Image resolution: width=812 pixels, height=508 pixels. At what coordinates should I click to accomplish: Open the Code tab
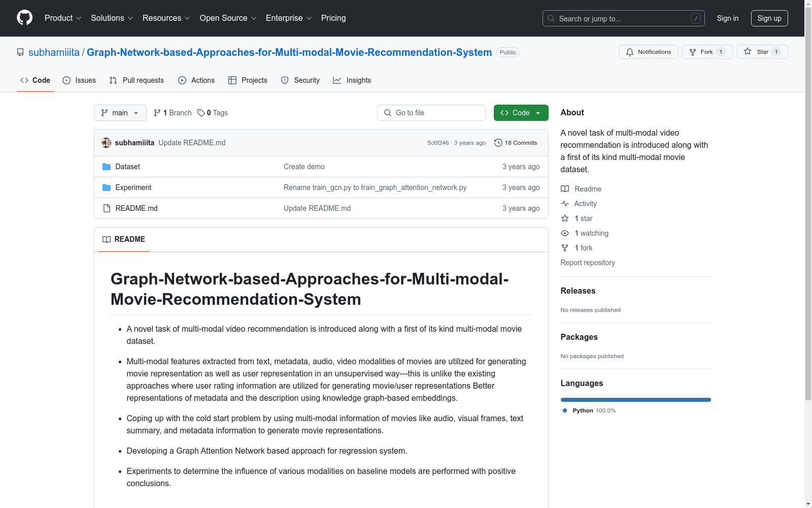point(36,80)
